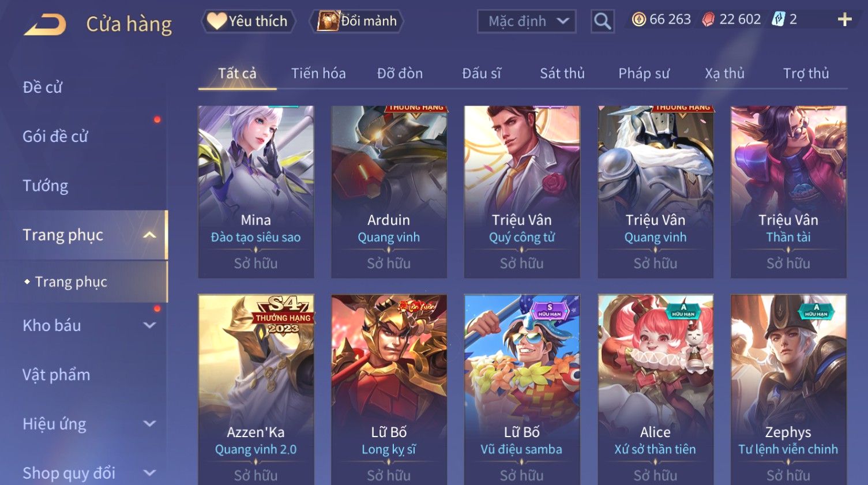Screen dimensions: 868x485
Task: Click the gold coin currency icon
Action: pos(638,20)
